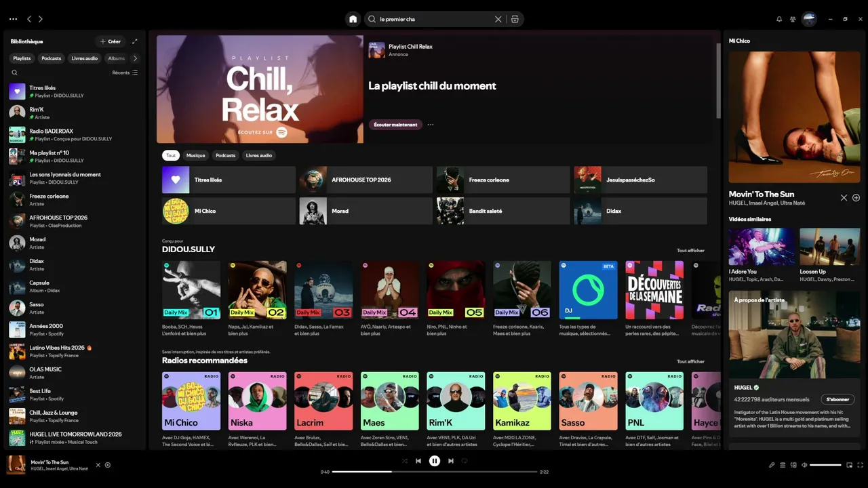Image resolution: width=868 pixels, height=488 pixels.
Task: Filter library by Podcasts
Action: (52, 58)
